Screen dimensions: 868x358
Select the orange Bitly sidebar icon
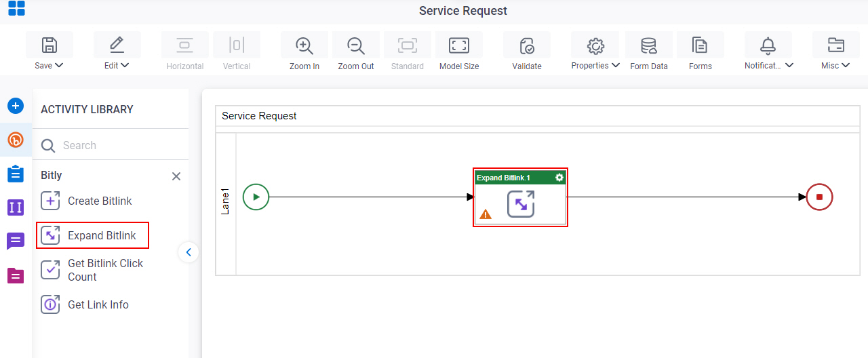[16, 140]
